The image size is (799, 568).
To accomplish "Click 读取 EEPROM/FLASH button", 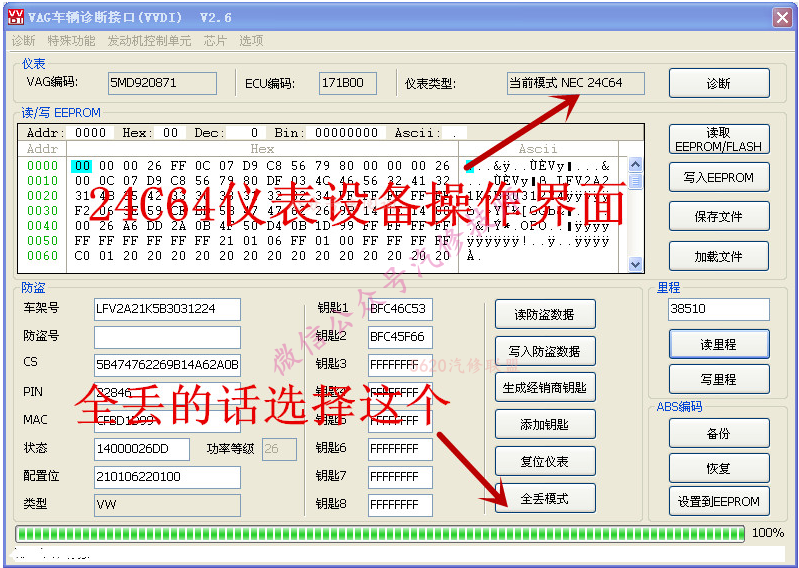I will 718,139.
